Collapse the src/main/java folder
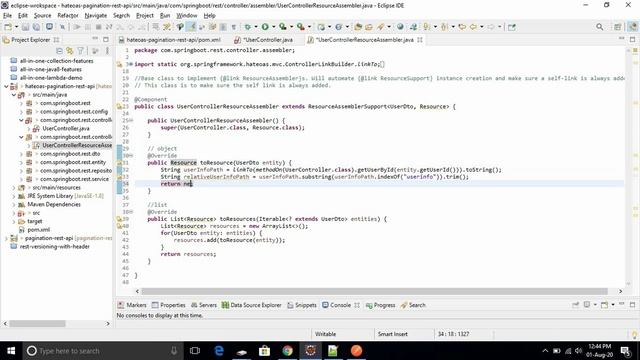 coord(13,95)
